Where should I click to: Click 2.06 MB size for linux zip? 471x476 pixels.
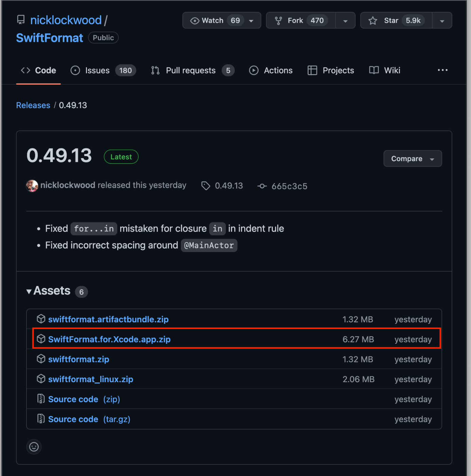coord(359,379)
